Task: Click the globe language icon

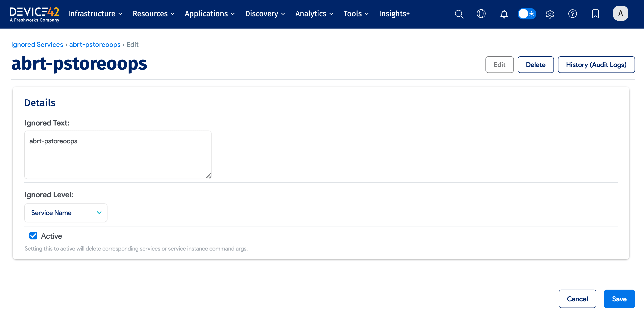Action: coord(481,14)
